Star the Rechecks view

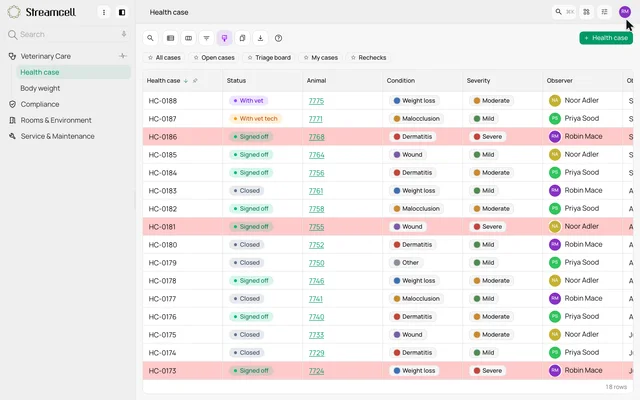point(353,58)
